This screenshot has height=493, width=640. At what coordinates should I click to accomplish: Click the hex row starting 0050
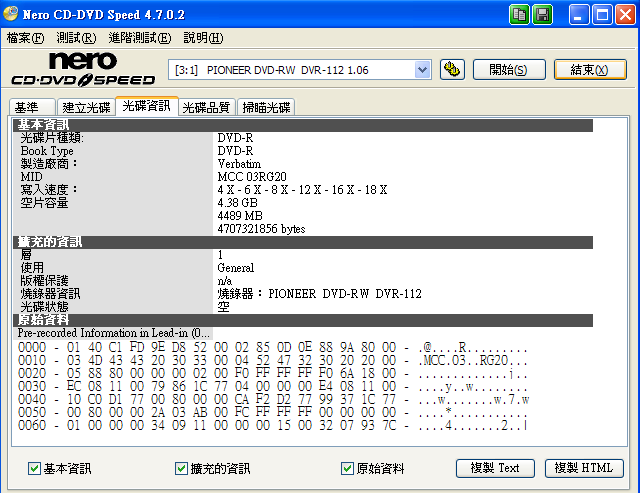click(x=273, y=413)
